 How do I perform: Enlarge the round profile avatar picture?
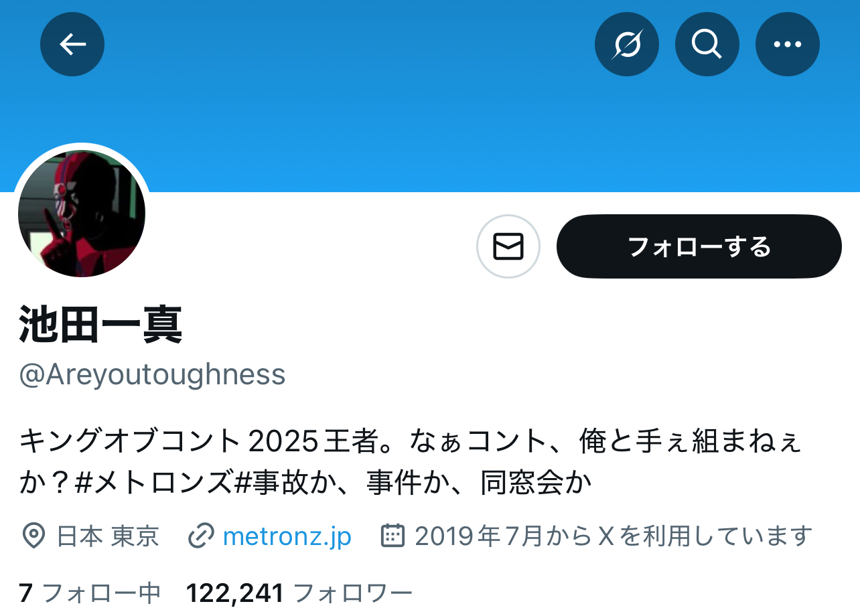pyautogui.click(x=82, y=214)
